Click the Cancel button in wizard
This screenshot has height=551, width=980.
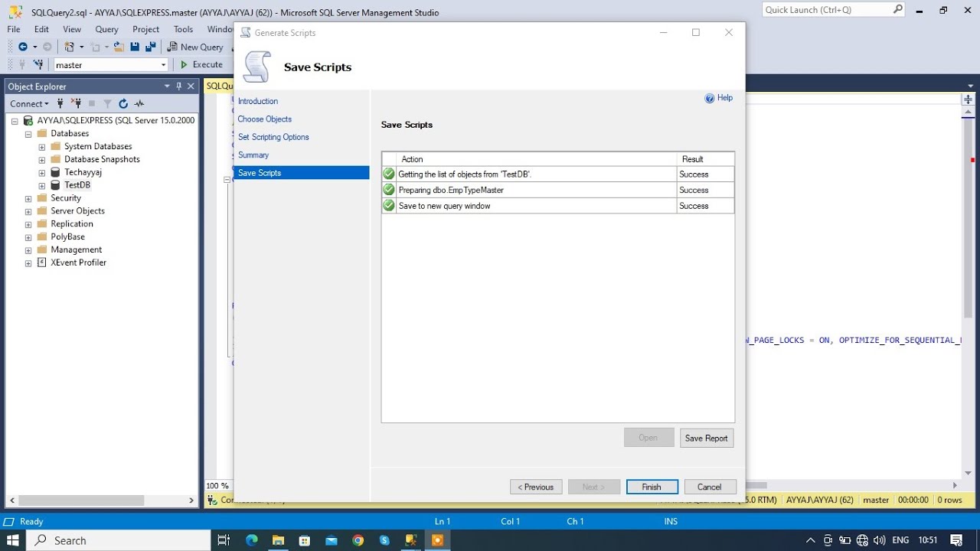click(710, 487)
